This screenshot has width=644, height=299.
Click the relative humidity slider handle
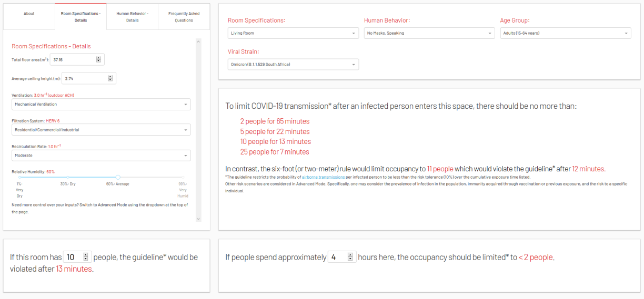point(118,177)
